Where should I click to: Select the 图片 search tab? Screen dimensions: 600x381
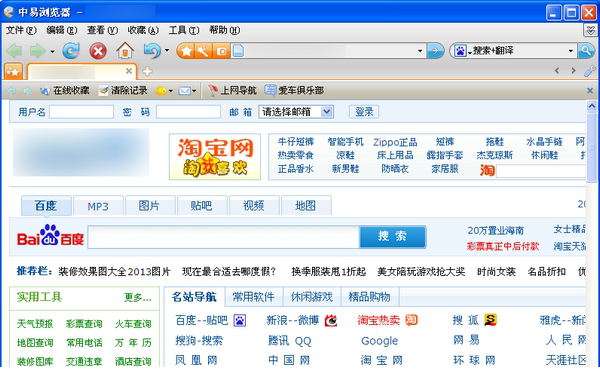pos(150,205)
